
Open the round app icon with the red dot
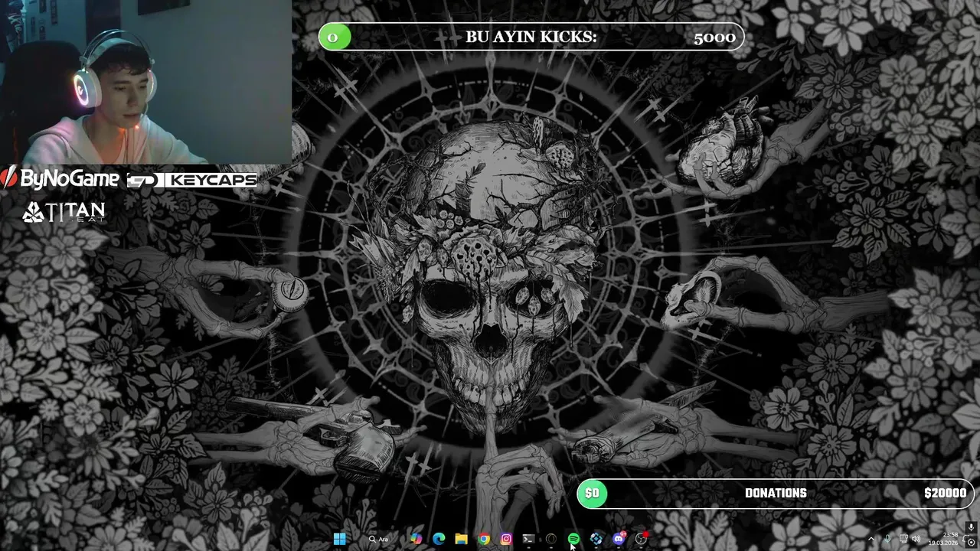[642, 539]
